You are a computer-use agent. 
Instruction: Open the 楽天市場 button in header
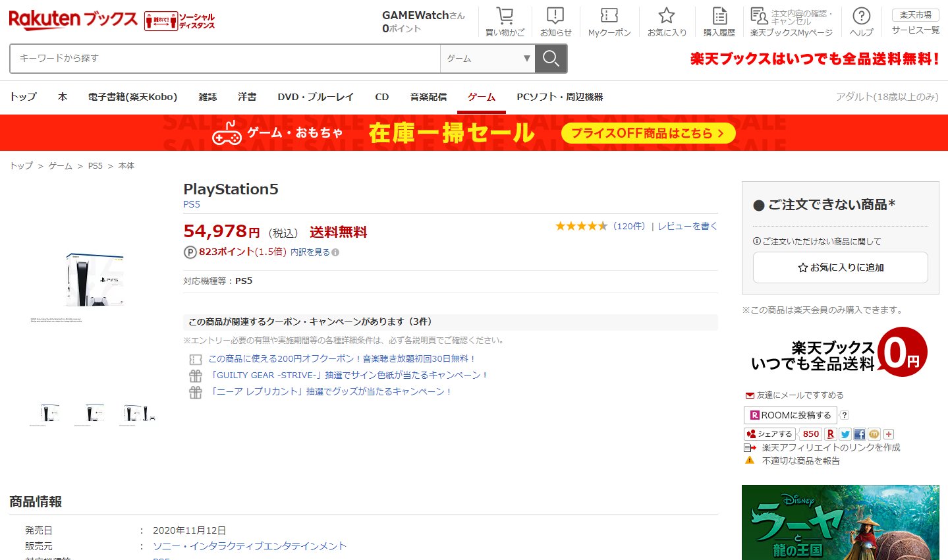[916, 14]
